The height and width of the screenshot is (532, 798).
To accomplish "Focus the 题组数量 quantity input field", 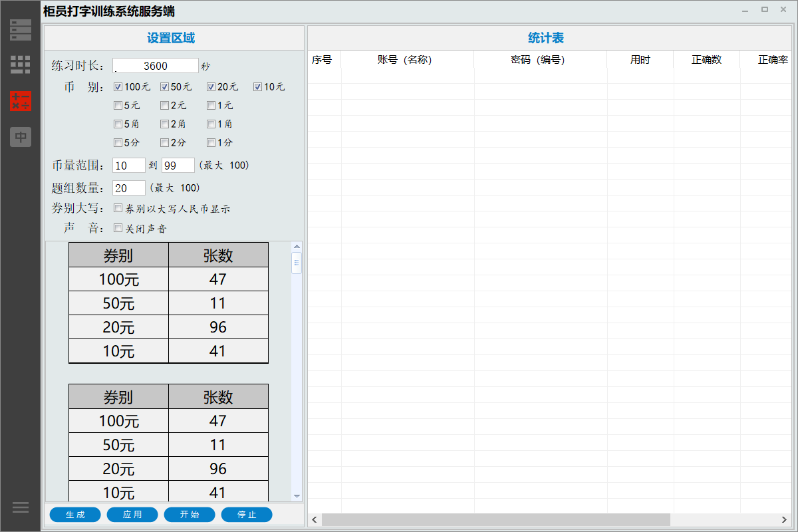I will point(129,188).
